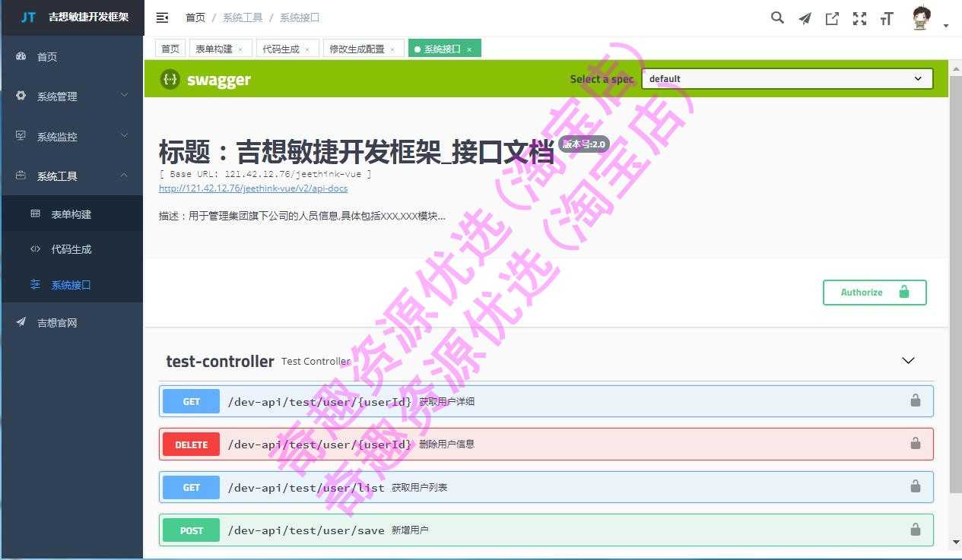Screen dimensions: 962x560
Task: Close the 表单构建 tab
Action: 240,49
